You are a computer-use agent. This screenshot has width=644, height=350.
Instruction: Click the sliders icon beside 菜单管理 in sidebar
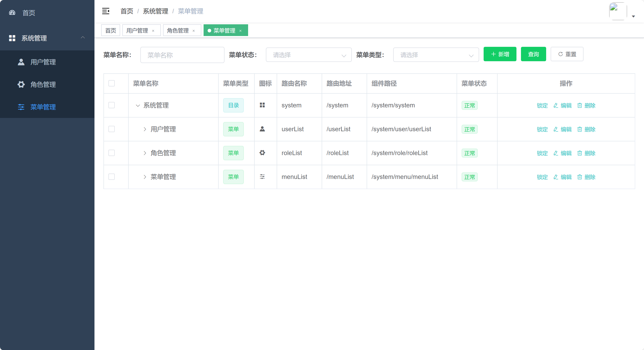point(21,107)
